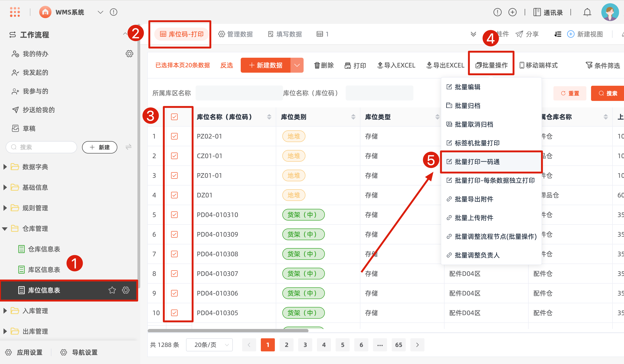
Task: Uncheck the select-all header checkbox
Action: pos(174,117)
